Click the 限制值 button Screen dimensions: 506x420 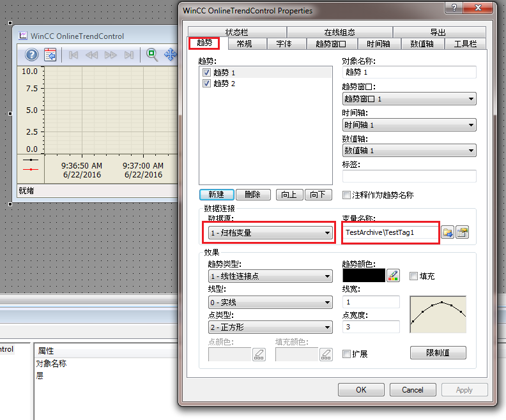pos(438,352)
